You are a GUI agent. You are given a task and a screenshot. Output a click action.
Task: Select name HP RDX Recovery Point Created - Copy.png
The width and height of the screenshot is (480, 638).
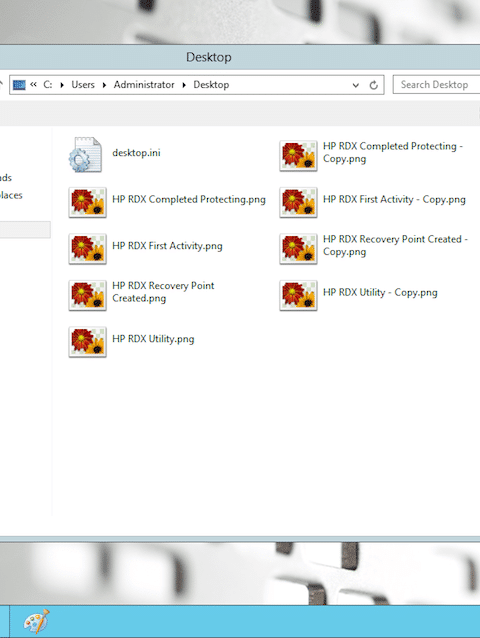click(x=395, y=245)
